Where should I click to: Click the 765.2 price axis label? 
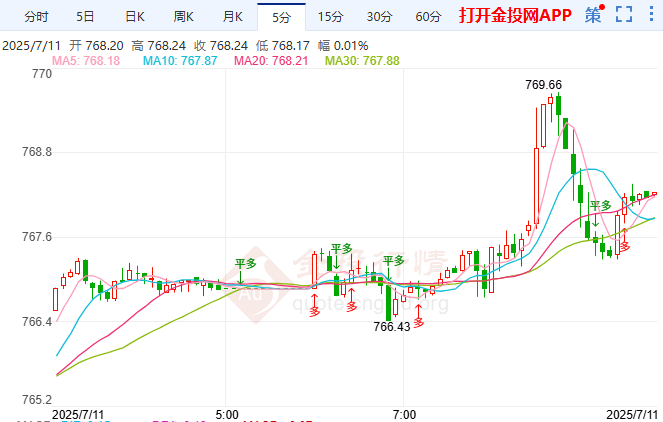[37, 400]
